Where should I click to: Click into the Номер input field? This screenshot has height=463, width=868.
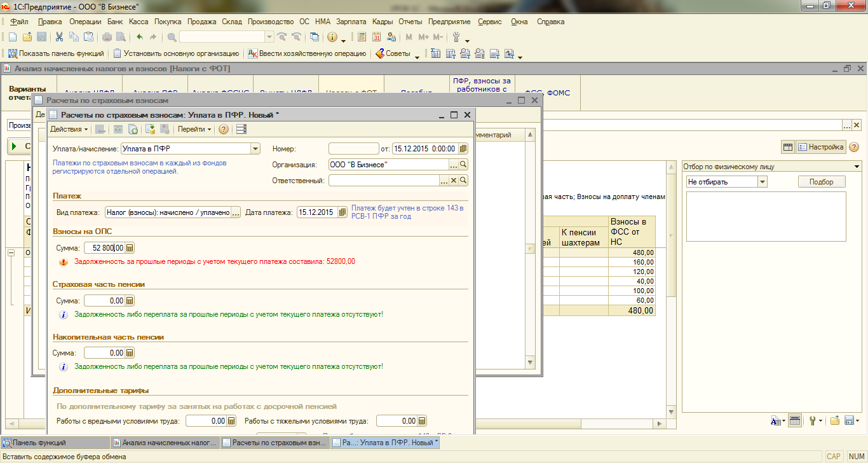point(353,149)
